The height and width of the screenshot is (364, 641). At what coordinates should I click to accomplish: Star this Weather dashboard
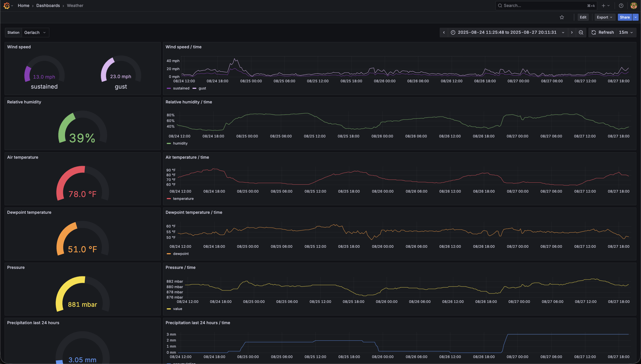tap(562, 17)
